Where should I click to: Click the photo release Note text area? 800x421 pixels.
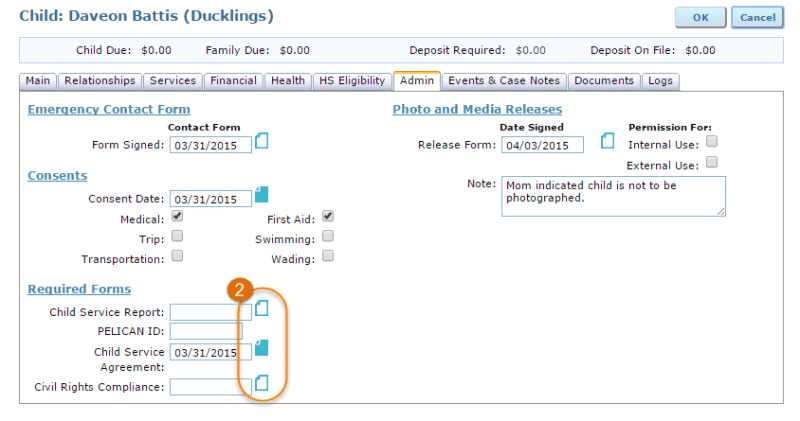(613, 196)
